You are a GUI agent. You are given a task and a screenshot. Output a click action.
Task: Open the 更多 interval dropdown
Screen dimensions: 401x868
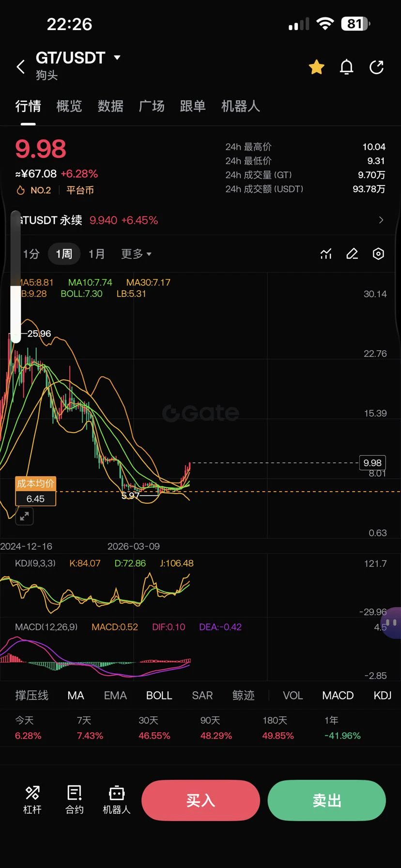136,254
